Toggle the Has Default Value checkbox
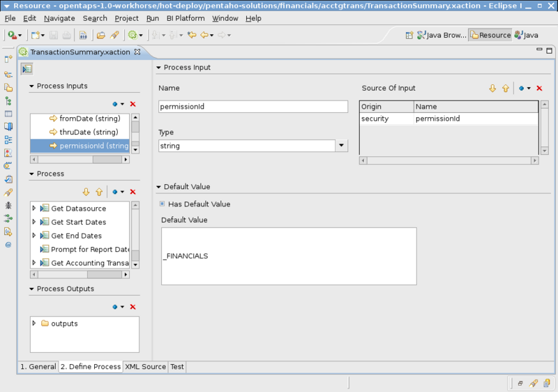The height and width of the screenshot is (392, 558). pos(162,204)
